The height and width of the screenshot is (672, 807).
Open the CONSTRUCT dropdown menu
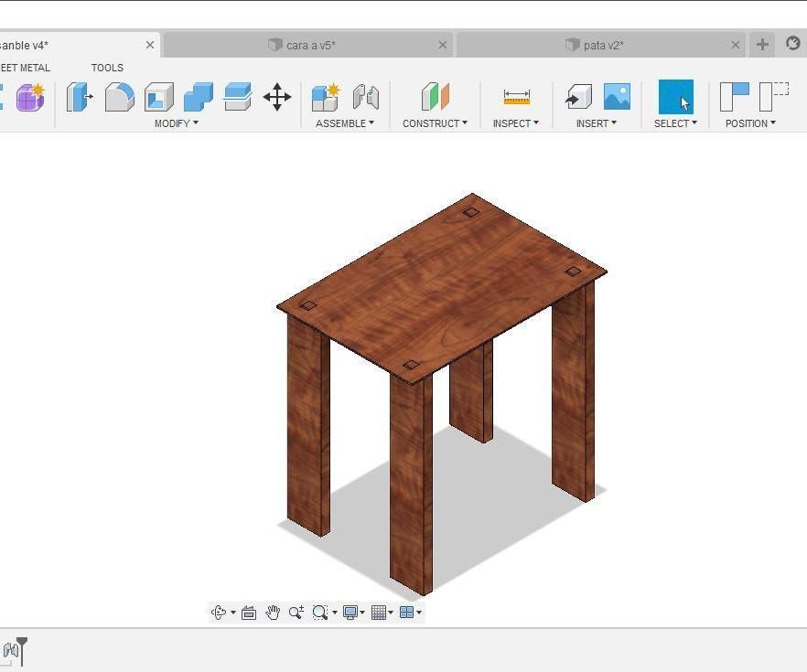point(435,123)
